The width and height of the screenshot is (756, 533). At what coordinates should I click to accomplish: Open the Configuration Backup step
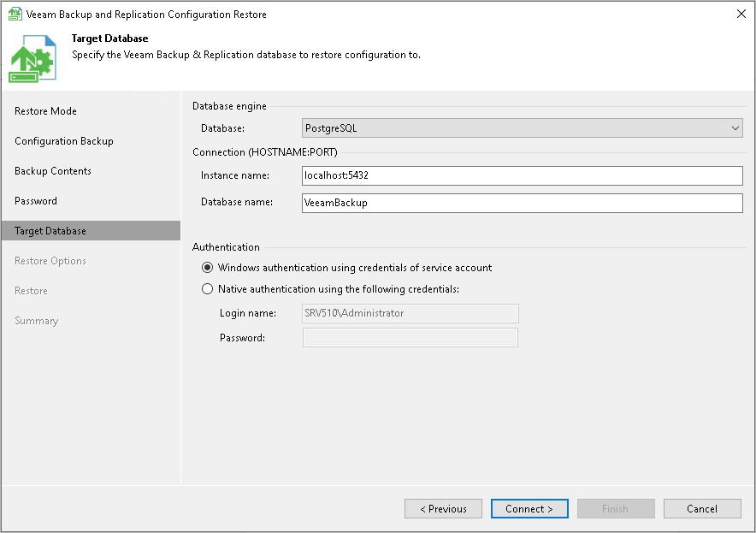63,140
